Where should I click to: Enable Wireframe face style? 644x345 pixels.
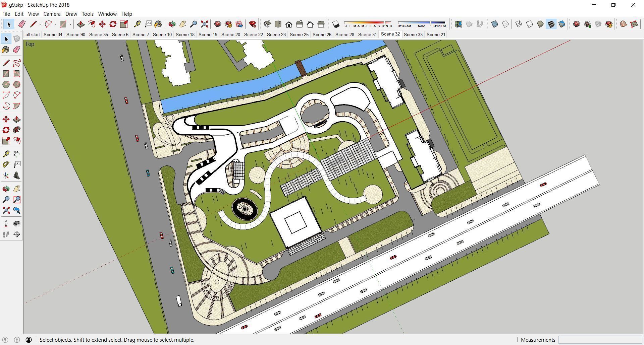pos(519,24)
